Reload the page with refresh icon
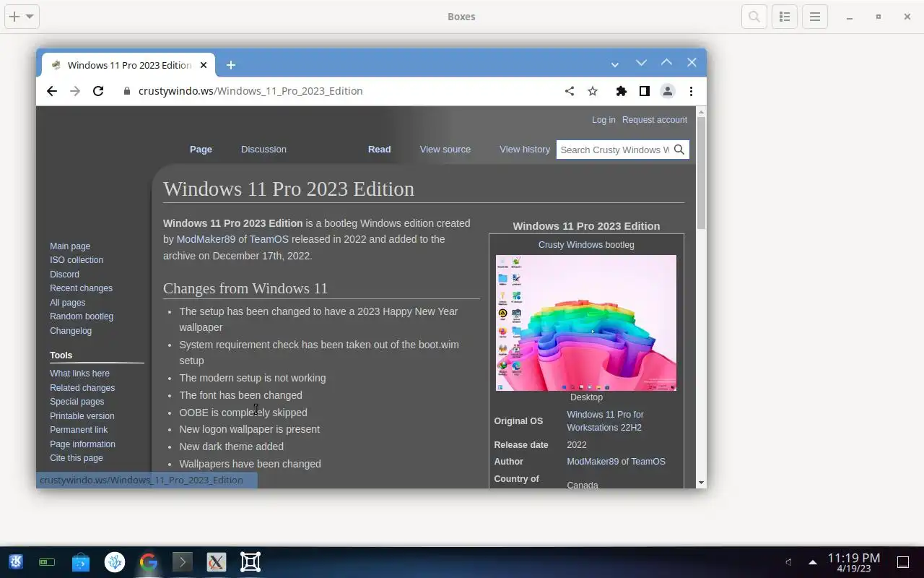 tap(98, 91)
